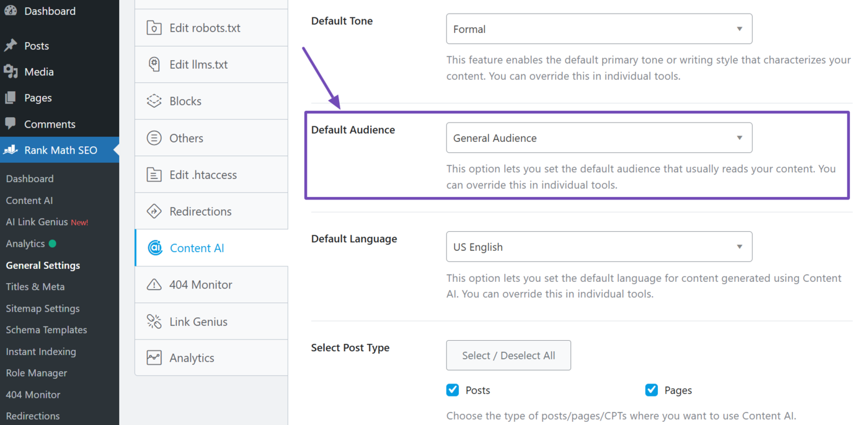Switch to the 404 Monitor settings tab
Viewport: 868px width, 425px height.
211,285
